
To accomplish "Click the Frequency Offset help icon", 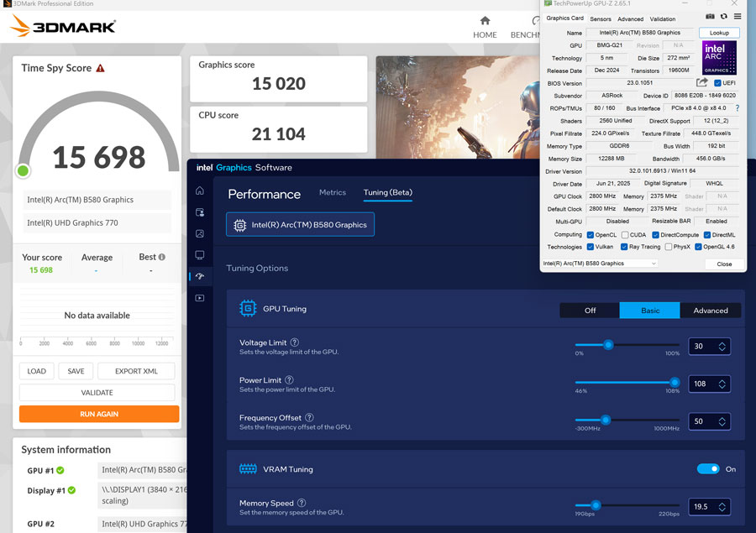I will click(x=309, y=417).
